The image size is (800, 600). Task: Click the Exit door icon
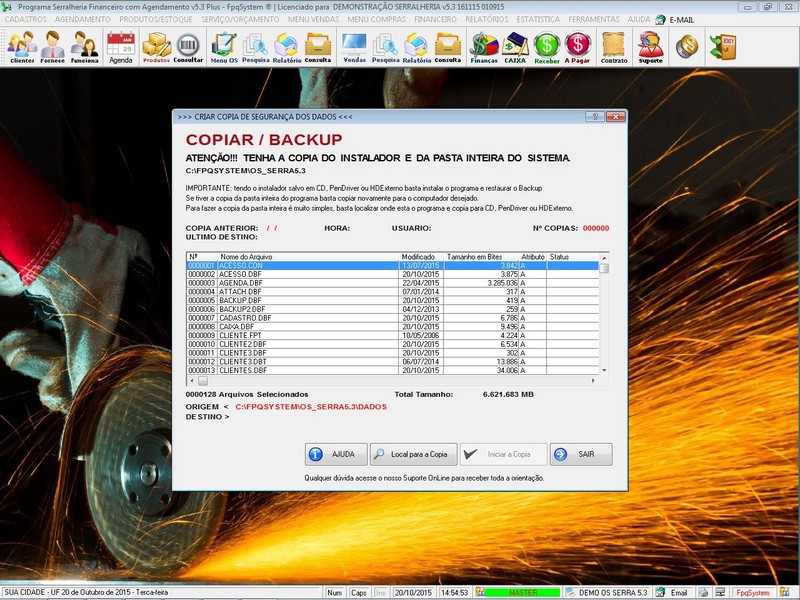tap(723, 46)
